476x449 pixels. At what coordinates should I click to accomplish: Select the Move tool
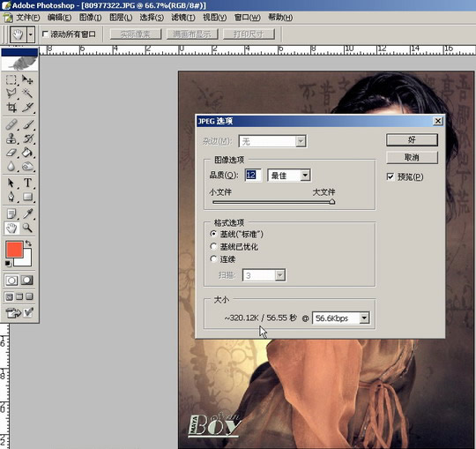[x=27, y=80]
